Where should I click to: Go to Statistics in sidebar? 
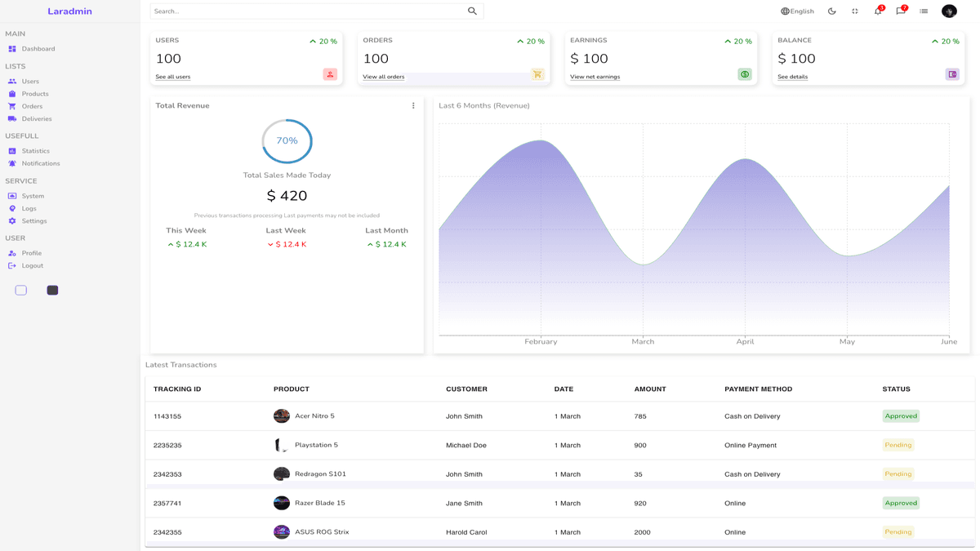coord(35,151)
